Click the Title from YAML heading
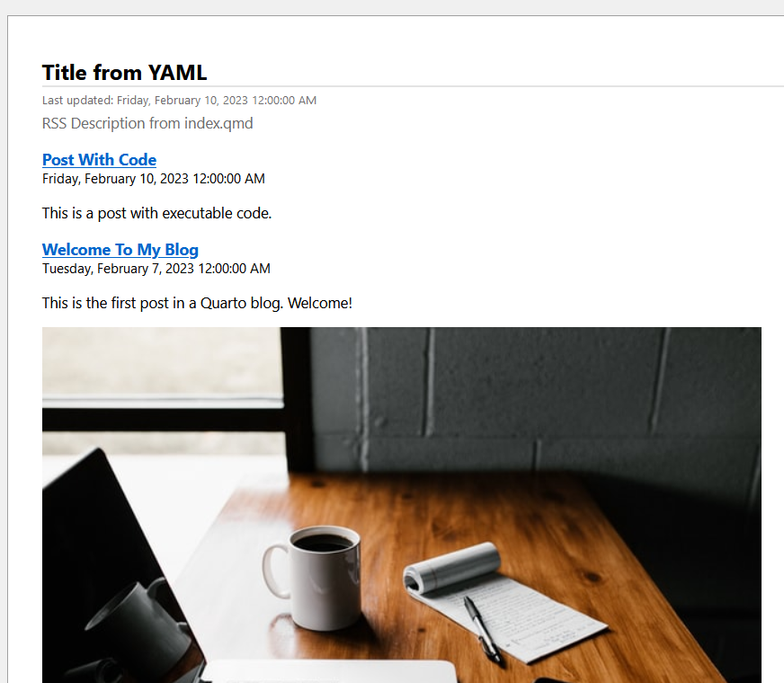The width and height of the screenshot is (784, 683). click(124, 73)
